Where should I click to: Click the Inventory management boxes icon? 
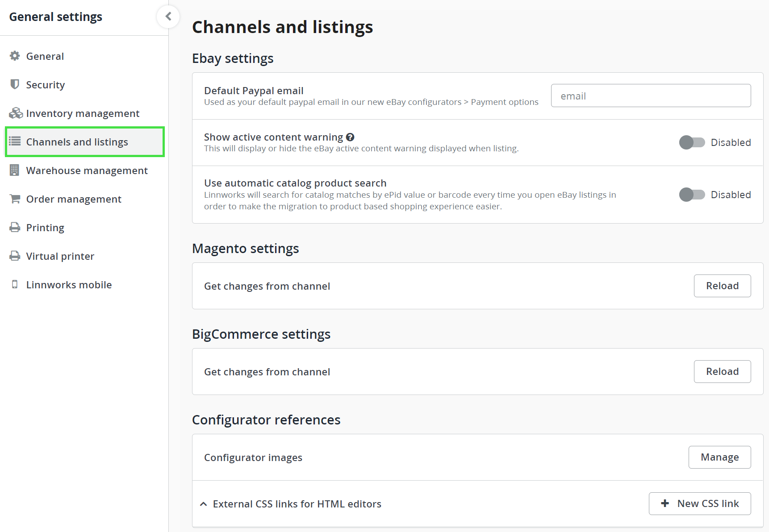tap(16, 113)
